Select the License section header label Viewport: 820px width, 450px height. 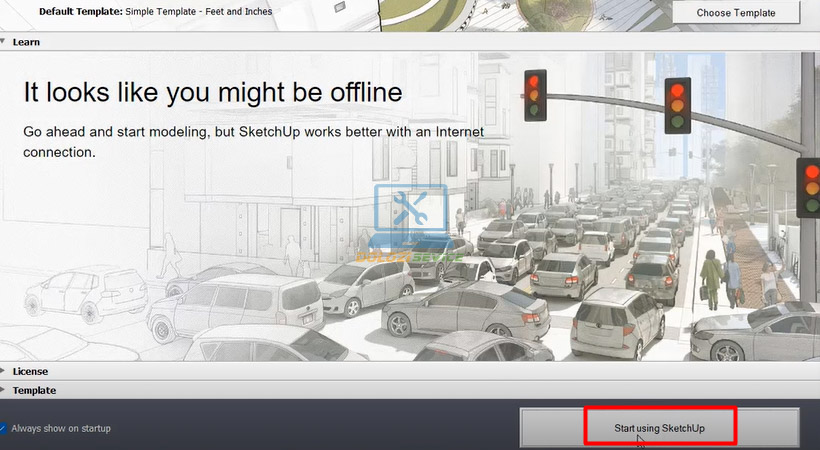click(x=31, y=371)
